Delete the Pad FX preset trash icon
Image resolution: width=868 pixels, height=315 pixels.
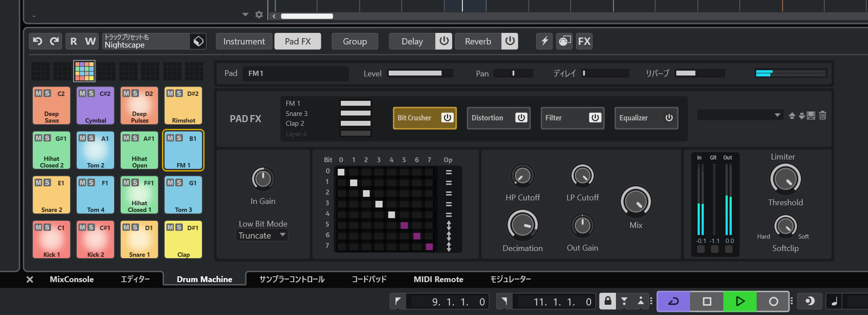tap(822, 116)
